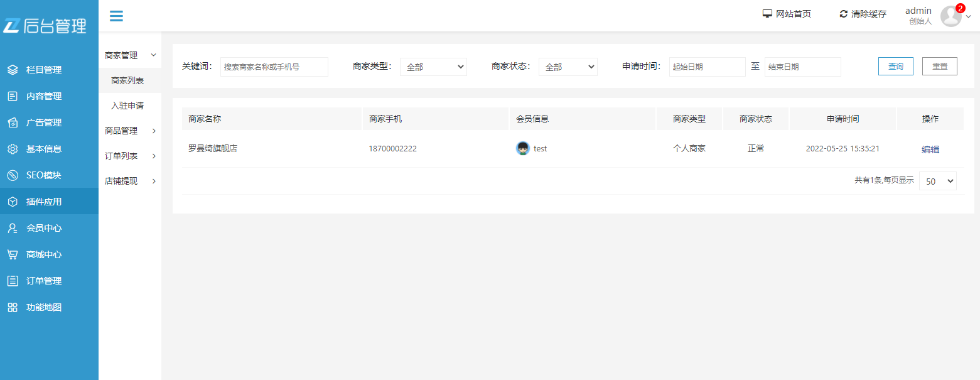
Task: Open 栏目管理 via its layers icon
Action: (13, 70)
